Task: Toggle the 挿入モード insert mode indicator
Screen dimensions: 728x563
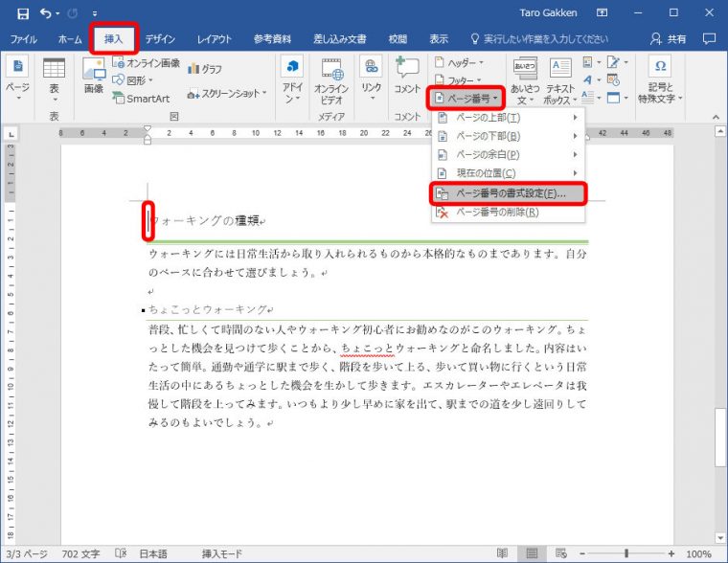Action: (x=222, y=553)
